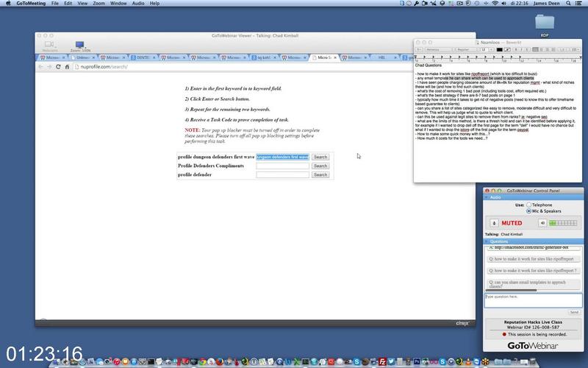Click the Type question here box
The image size is (588, 368).
click(533, 300)
